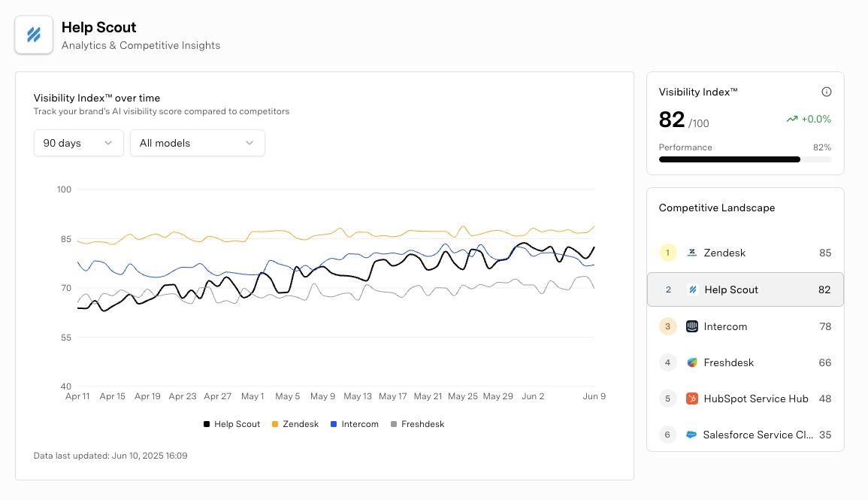Click rank badge 5 next to HubSpot
The height and width of the screenshot is (500, 868).
pos(667,398)
